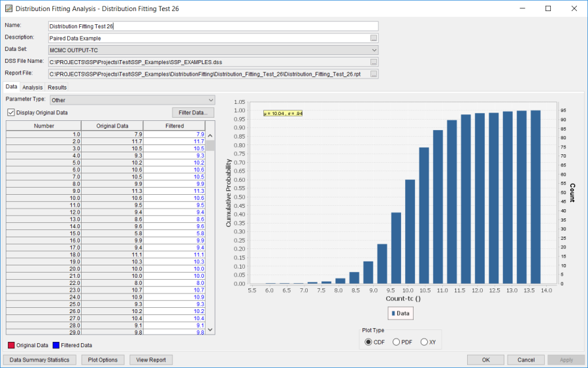Click the blue Data legend icon
This screenshot has height=368, width=588.
click(x=393, y=314)
